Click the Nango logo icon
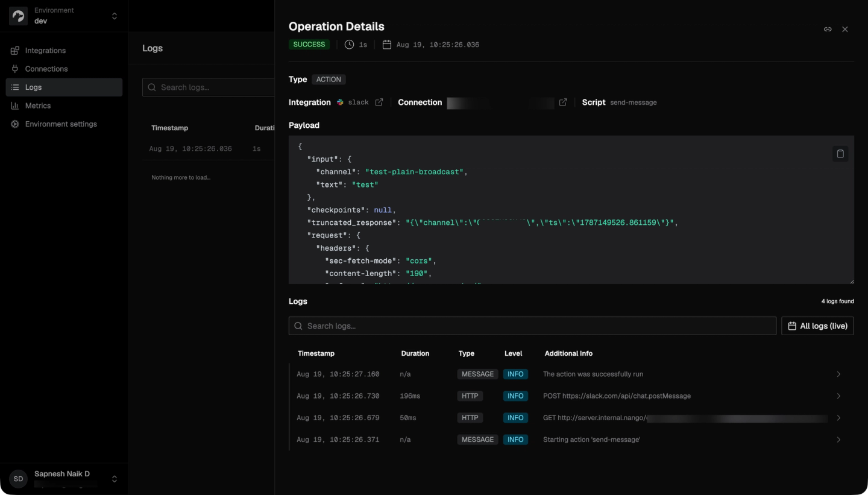The height and width of the screenshot is (495, 868). 18,16
